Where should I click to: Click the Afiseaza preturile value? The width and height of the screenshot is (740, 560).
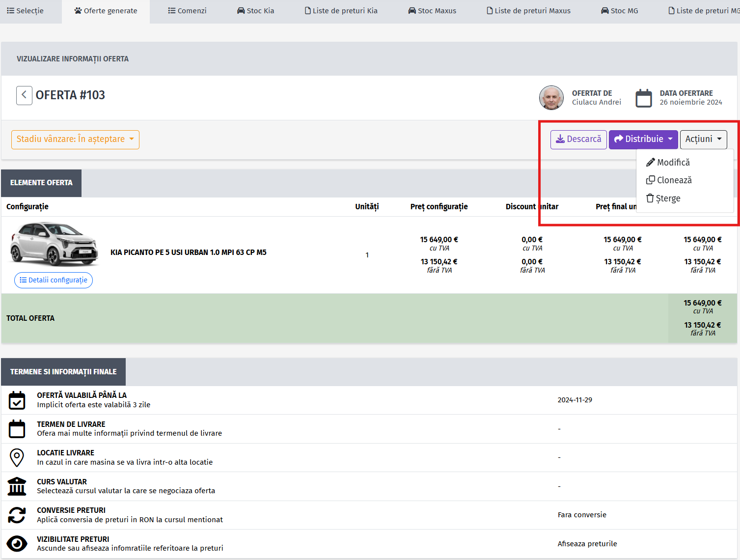(587, 544)
